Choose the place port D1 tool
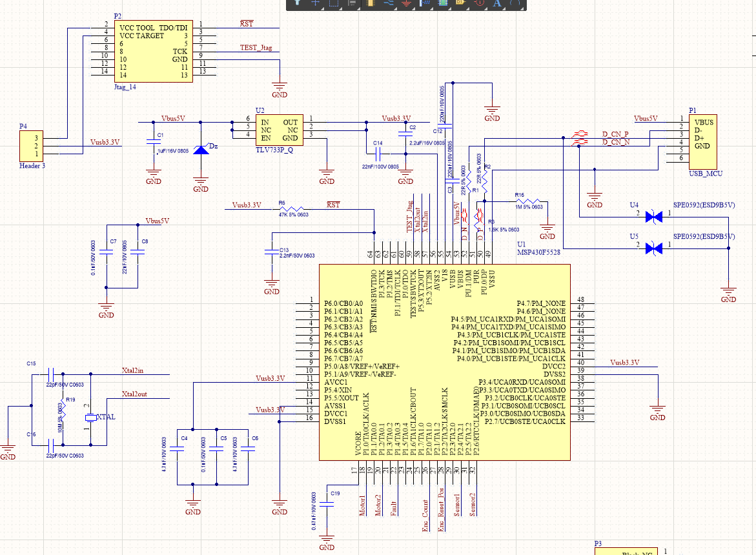Viewport: 756px width, 555px height. pos(461,3)
